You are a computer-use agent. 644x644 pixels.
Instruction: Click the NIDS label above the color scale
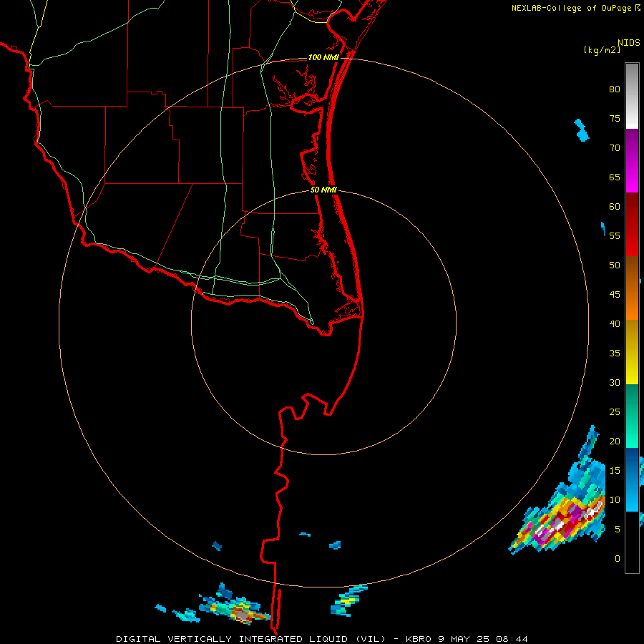click(629, 42)
